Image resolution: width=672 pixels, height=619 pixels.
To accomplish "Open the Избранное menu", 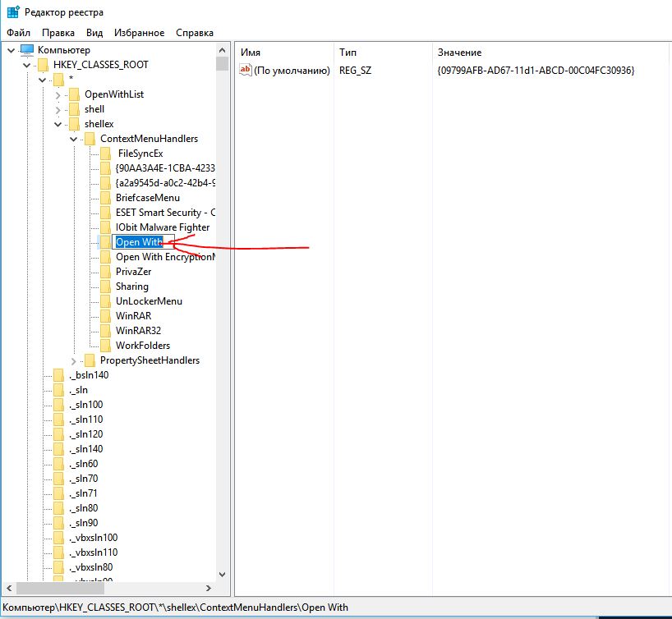I will [140, 33].
